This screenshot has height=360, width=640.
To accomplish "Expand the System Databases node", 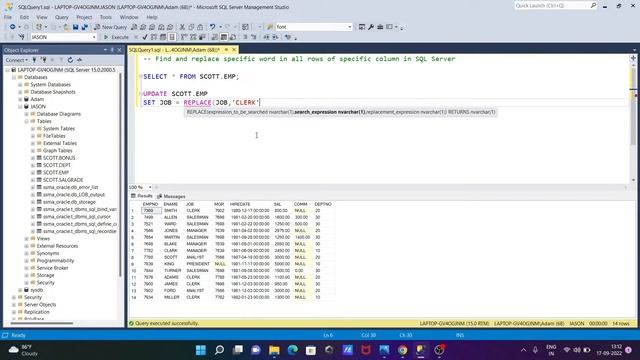I will (20, 85).
